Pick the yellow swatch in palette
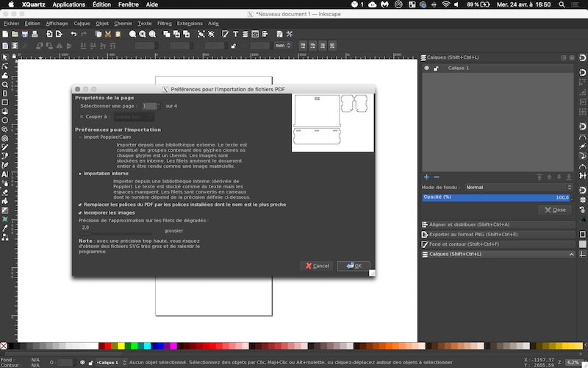 point(121,346)
